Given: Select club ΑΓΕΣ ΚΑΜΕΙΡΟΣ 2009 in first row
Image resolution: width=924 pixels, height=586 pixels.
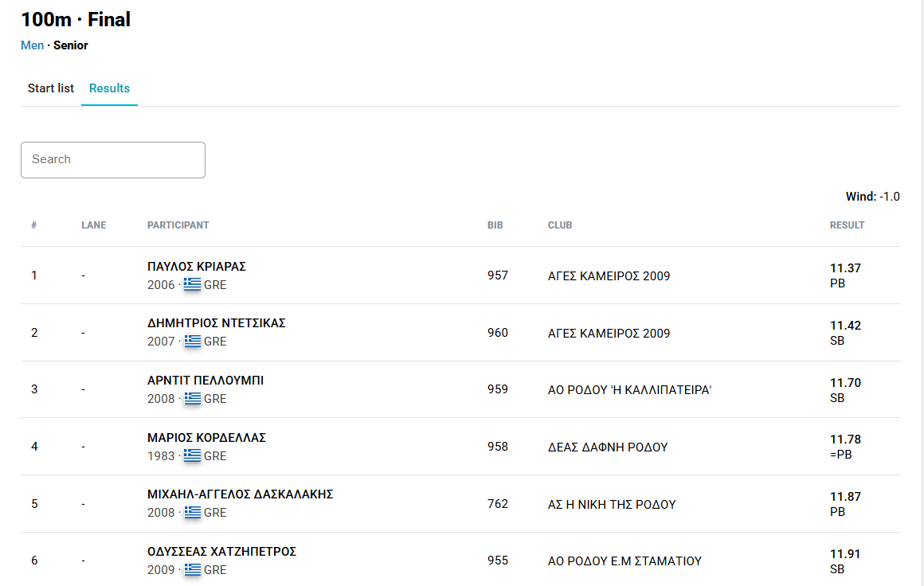Looking at the screenshot, I should 609,276.
